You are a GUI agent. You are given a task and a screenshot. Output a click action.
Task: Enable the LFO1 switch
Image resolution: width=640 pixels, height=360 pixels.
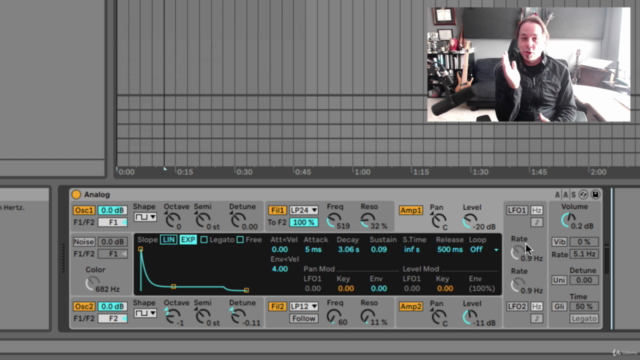pos(517,210)
